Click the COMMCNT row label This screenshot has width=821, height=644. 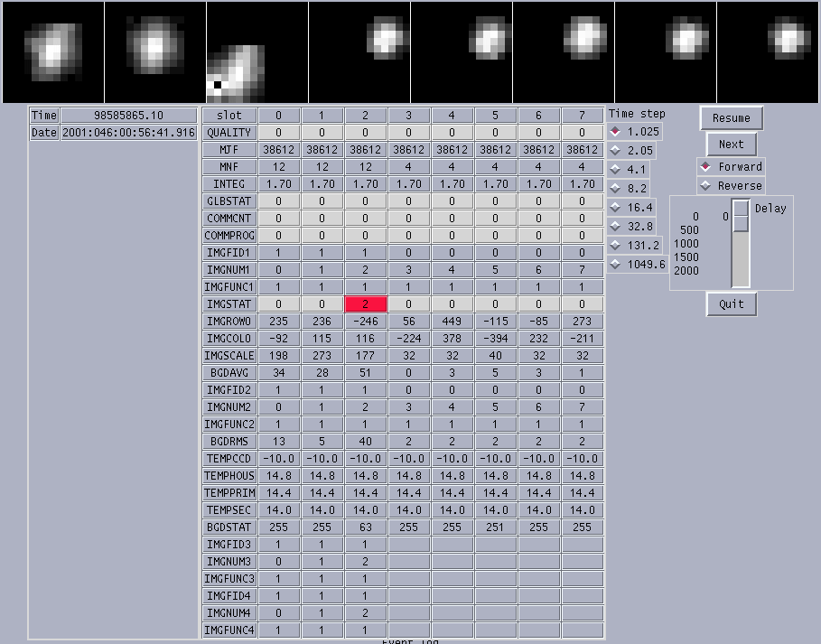[x=229, y=219]
